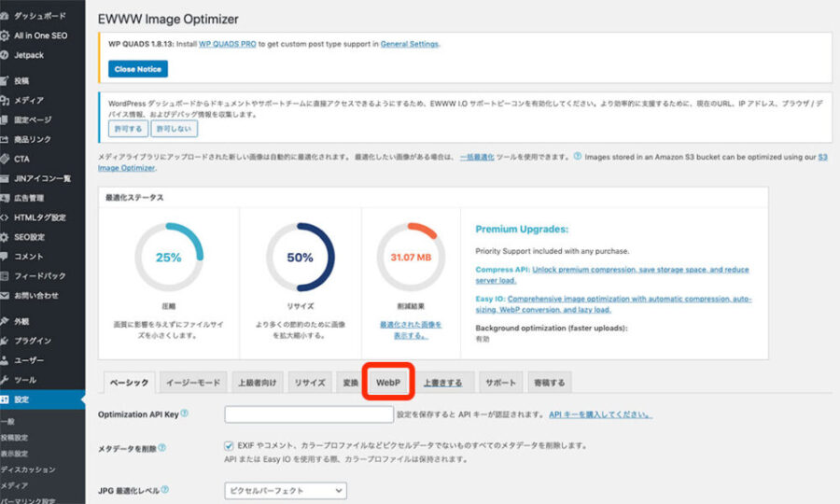Image resolution: width=840 pixels, height=504 pixels.
Task: Click the SEO設定 gear icon
Action: tap(5, 237)
